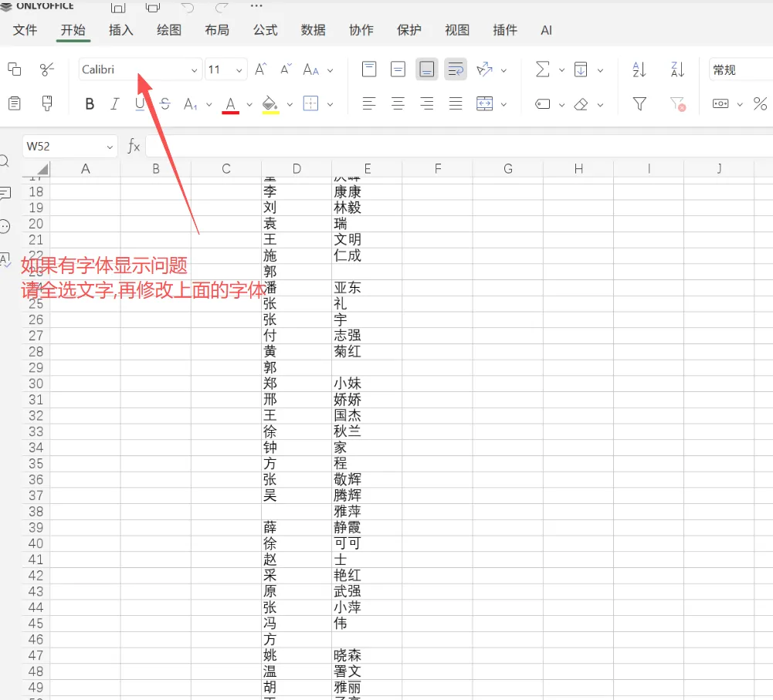Justify text alignment

pyautogui.click(x=456, y=103)
